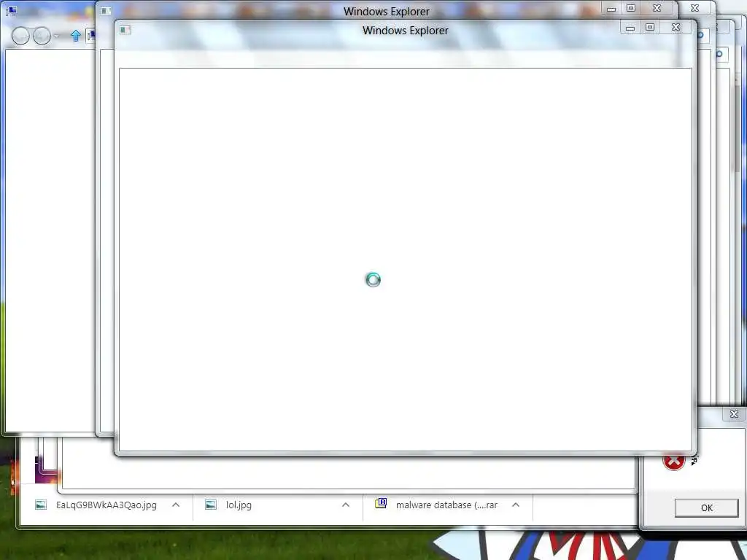Open leftmost window's title bar system icon
The image size is (747, 560).
(11, 10)
